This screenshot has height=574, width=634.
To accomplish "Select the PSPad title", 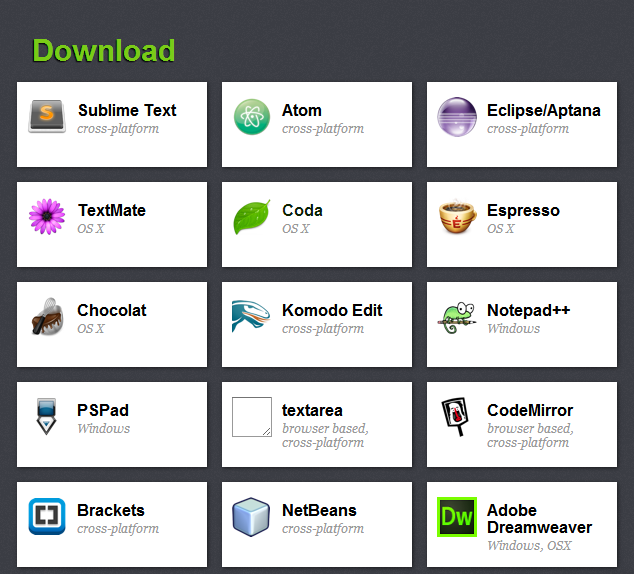I will pyautogui.click(x=103, y=410).
